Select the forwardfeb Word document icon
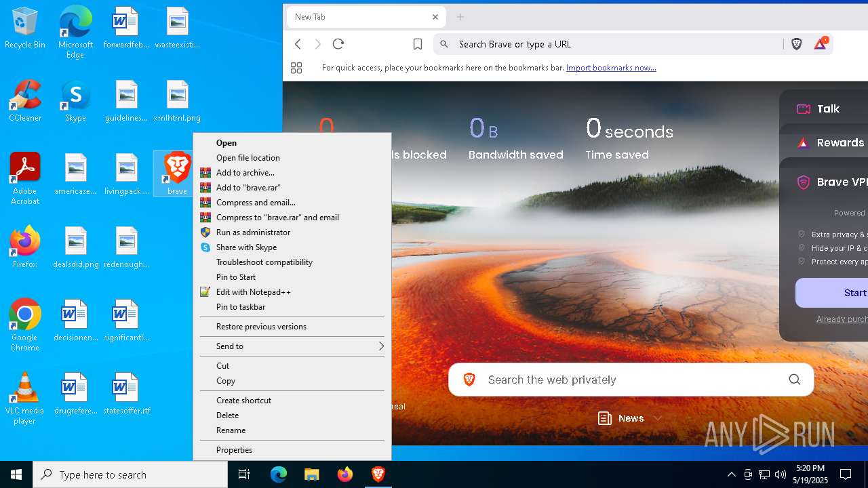 126,28
